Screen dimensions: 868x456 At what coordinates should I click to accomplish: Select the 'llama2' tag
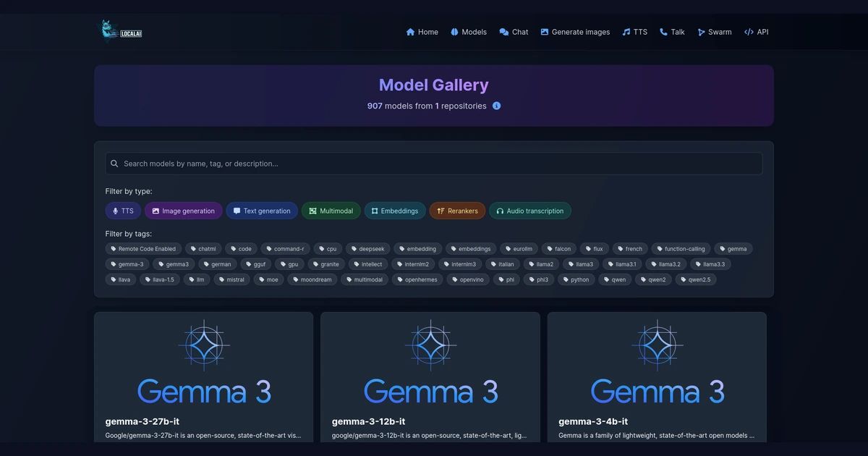click(541, 264)
